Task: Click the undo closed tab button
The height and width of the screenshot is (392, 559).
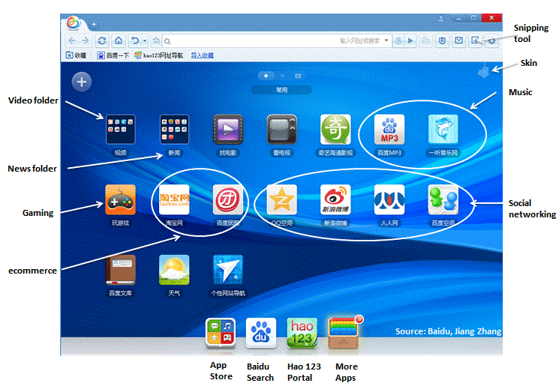Action: pos(135,40)
